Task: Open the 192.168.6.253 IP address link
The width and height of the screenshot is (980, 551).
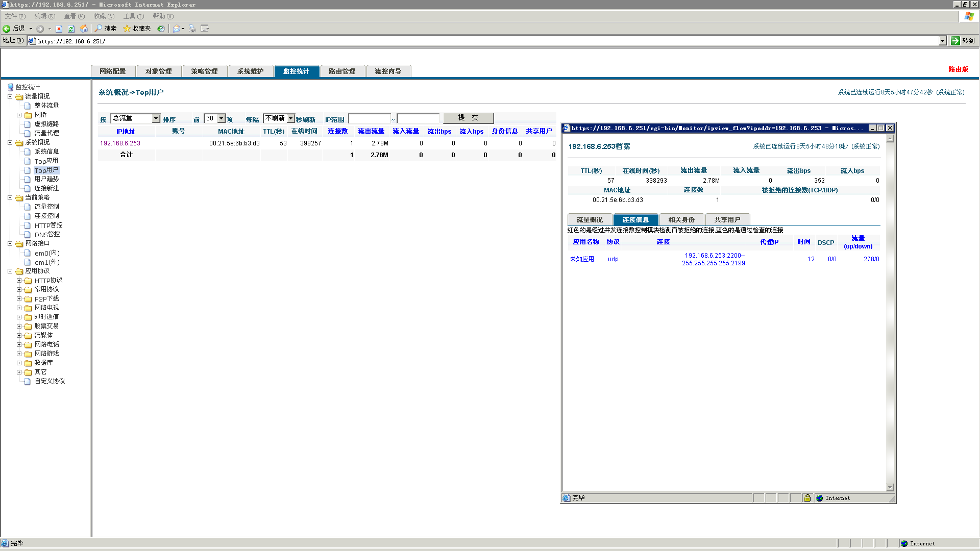Action: (120, 143)
